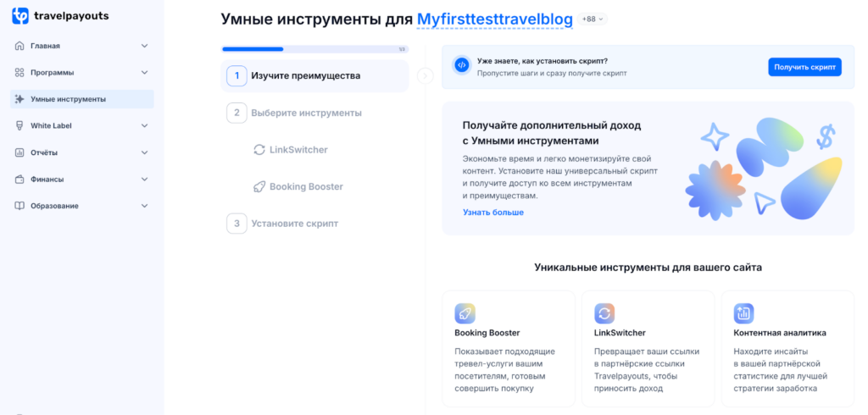Click the White Label sidebar icon
The height and width of the screenshot is (415, 868).
19,125
